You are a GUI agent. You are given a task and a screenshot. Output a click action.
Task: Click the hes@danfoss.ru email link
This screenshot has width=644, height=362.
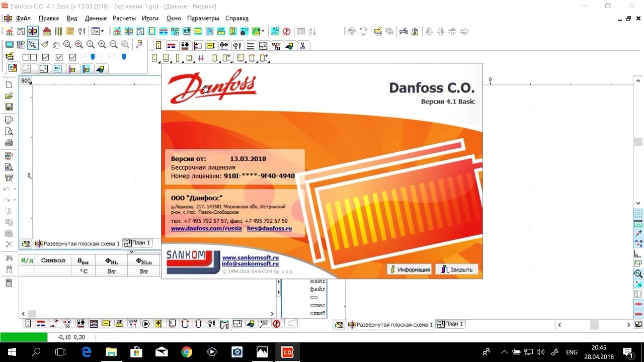269,228
